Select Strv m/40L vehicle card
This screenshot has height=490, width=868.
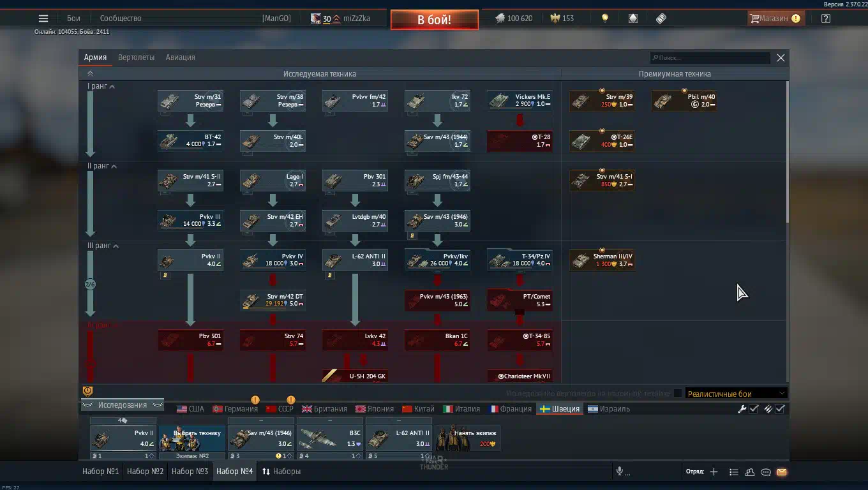point(273,141)
